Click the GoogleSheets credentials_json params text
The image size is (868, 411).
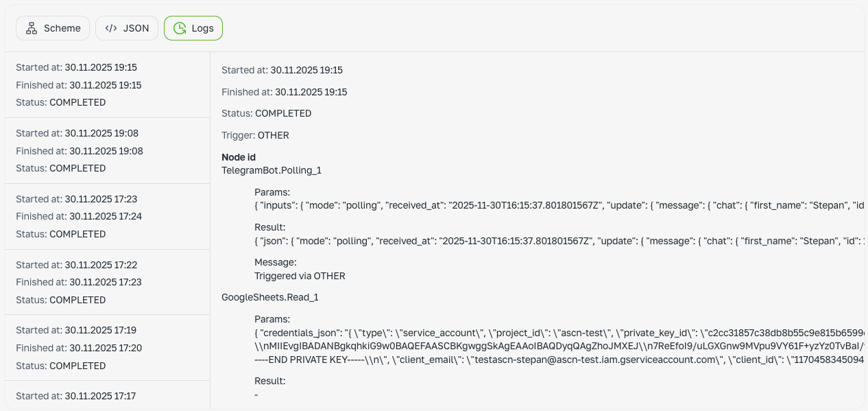(x=559, y=346)
